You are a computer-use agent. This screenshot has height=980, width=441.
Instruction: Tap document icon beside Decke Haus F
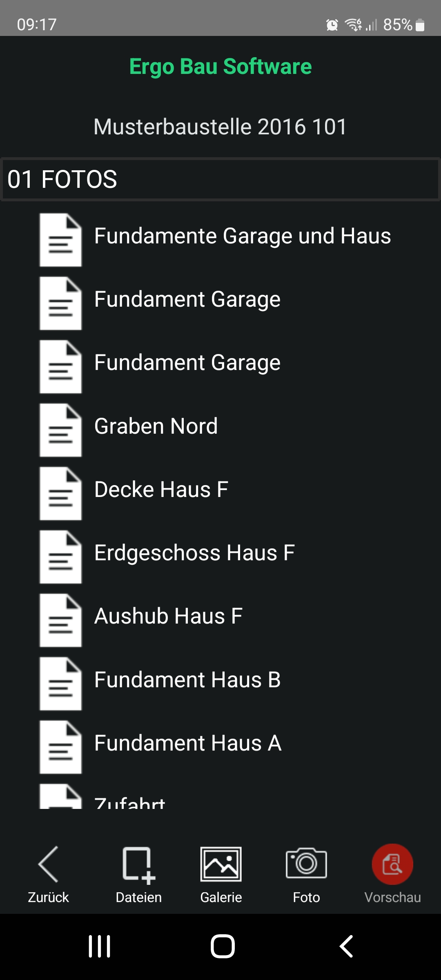(60, 493)
